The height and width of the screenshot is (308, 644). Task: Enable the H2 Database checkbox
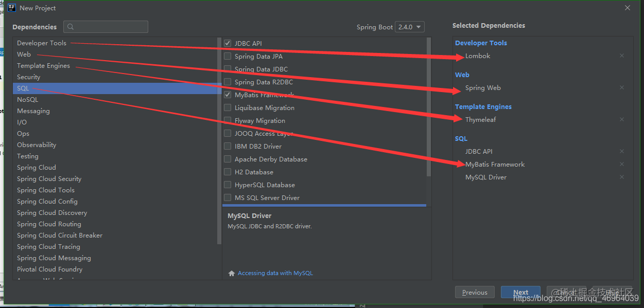click(227, 172)
